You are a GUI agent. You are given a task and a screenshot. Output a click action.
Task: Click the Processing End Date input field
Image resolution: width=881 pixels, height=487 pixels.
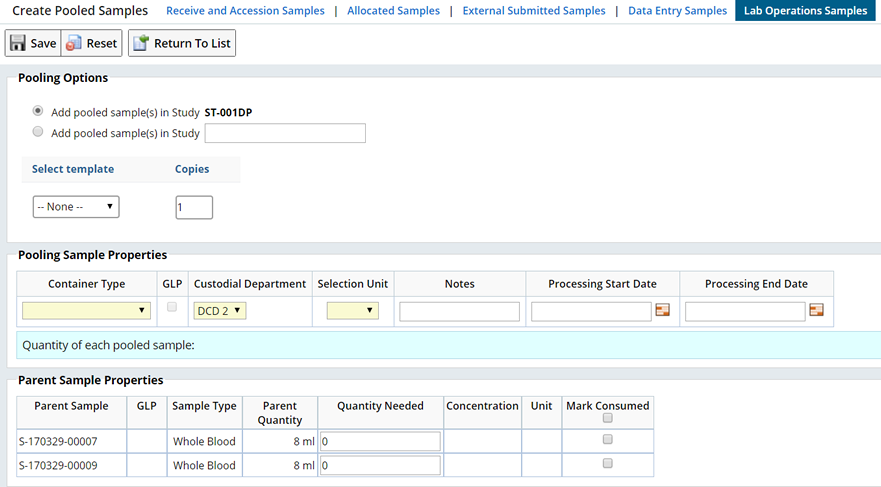745,312
